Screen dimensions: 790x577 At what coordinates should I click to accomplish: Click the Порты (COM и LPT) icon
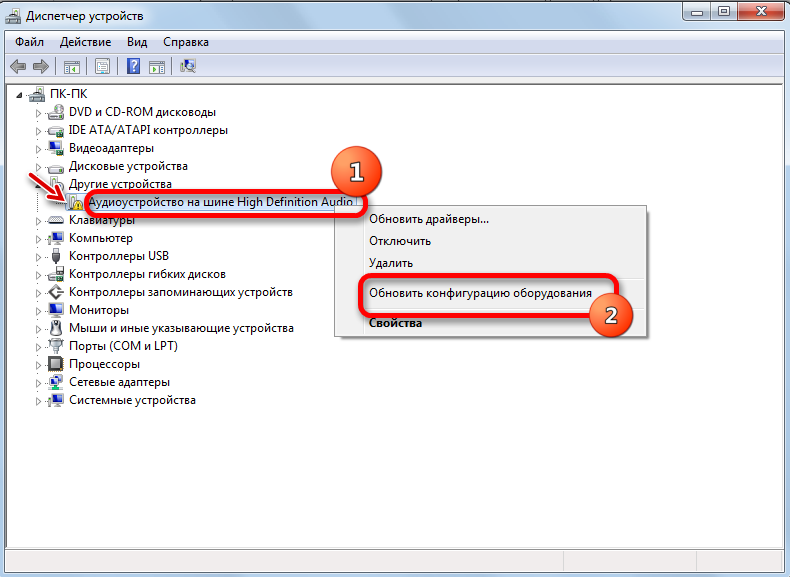(x=55, y=346)
